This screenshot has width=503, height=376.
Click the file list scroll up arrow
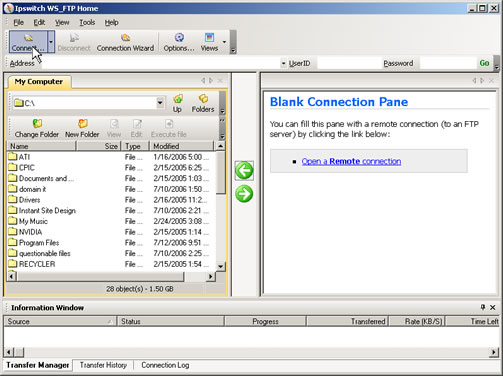(220, 146)
